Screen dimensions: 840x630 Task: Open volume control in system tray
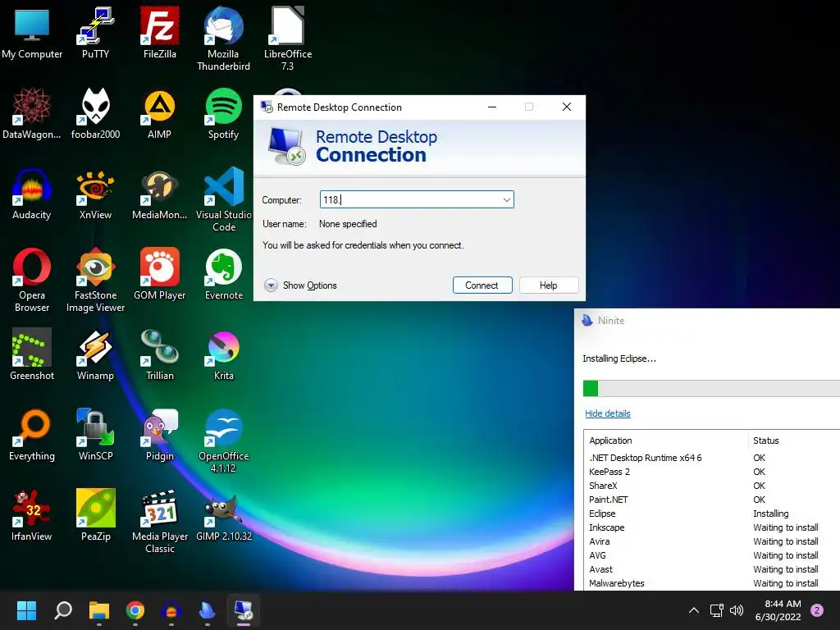[x=737, y=610]
